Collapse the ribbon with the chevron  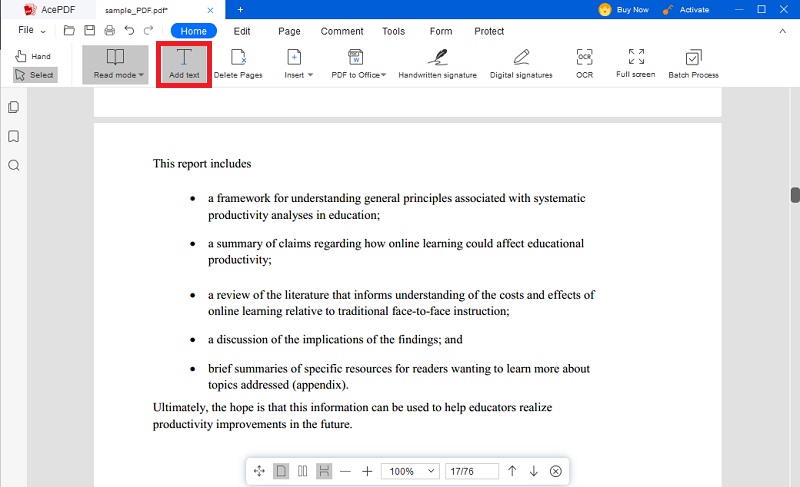click(783, 31)
